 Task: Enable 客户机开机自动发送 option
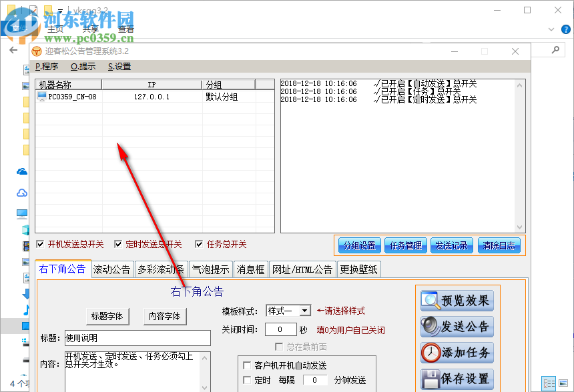coord(246,365)
